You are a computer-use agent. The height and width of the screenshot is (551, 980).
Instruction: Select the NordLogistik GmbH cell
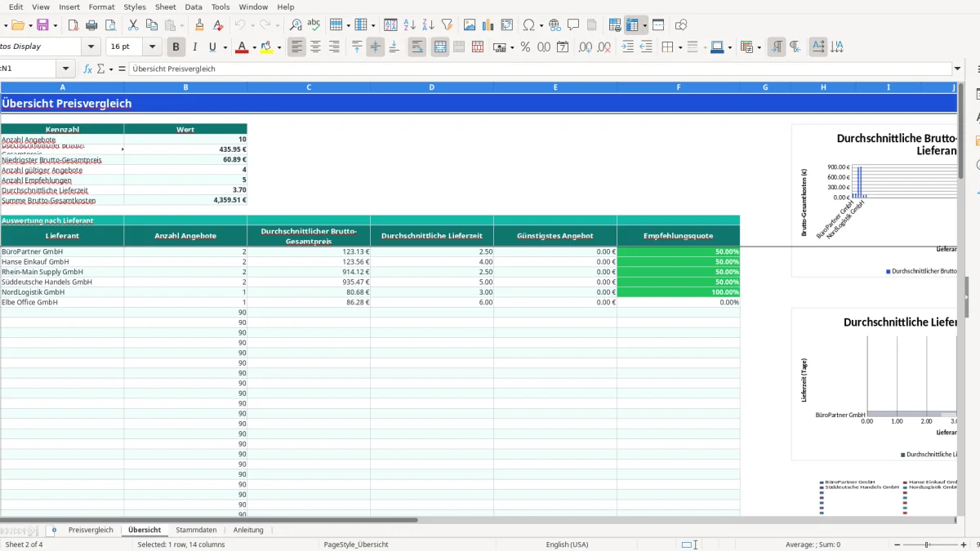(x=62, y=292)
